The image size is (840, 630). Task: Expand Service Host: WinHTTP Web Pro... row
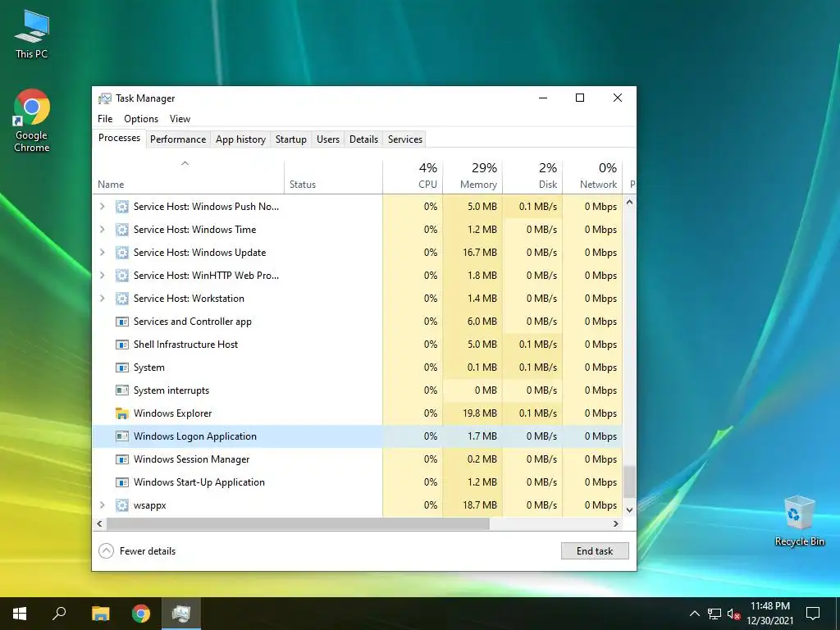(103, 276)
